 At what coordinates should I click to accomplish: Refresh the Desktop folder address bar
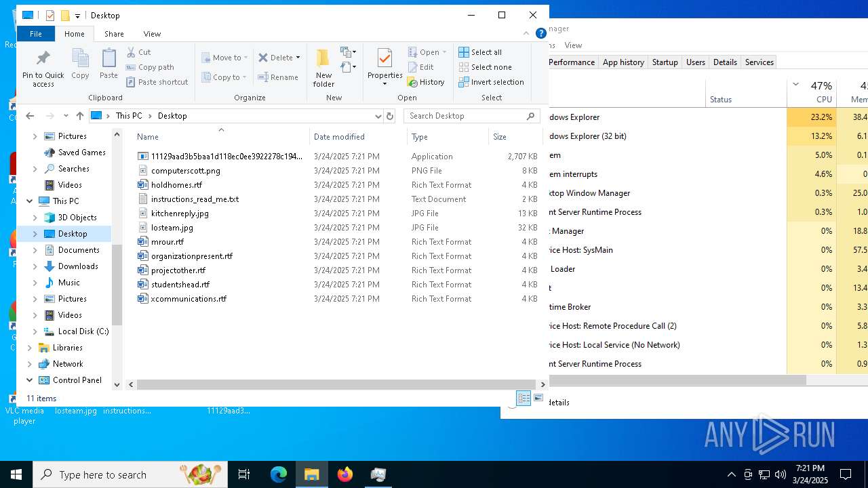pos(390,116)
